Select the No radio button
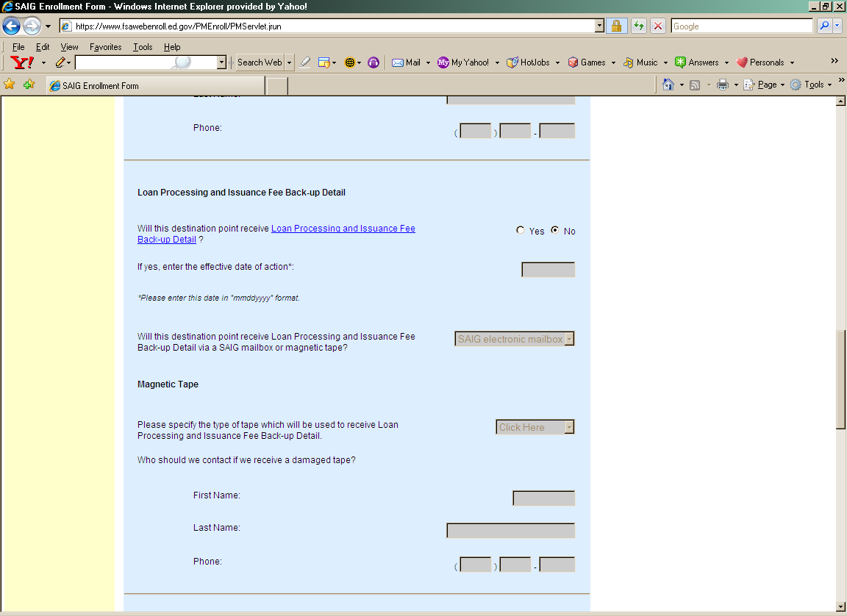 point(555,230)
